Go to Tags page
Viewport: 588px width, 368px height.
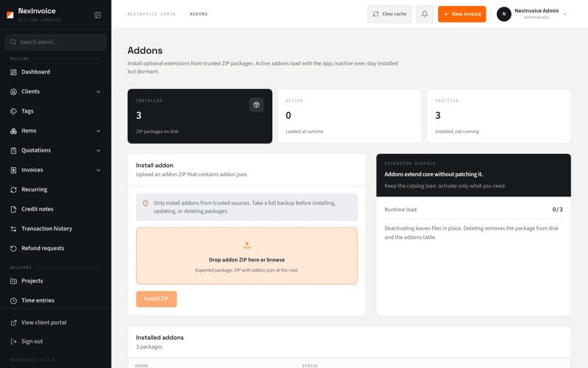tap(56, 111)
